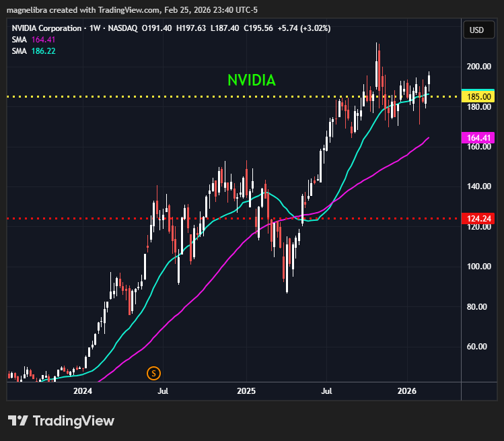
Task: Click the 200.00 price axis label
Action: pyautogui.click(x=479, y=67)
